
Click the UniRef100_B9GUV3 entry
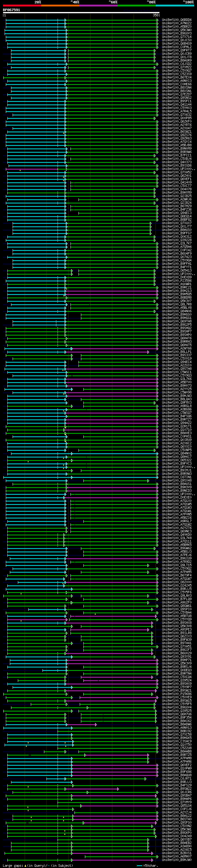[177, 33]
